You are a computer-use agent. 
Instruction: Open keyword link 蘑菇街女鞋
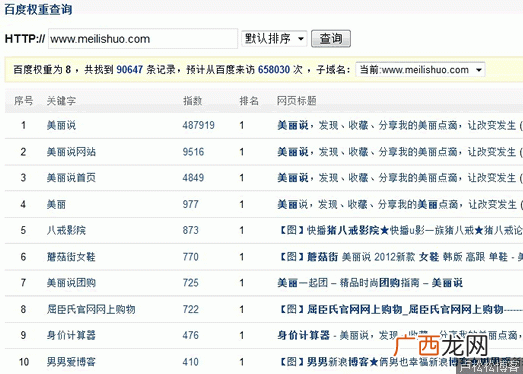[x=71, y=257]
